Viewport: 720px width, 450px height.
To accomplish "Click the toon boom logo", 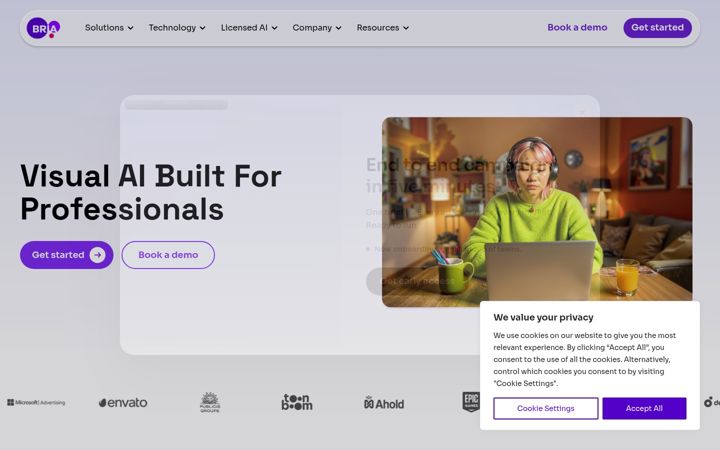I will coord(297,402).
